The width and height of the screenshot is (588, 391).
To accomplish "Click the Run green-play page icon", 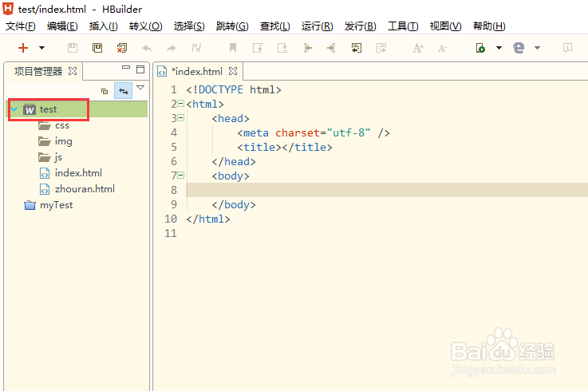I will pyautogui.click(x=480, y=48).
